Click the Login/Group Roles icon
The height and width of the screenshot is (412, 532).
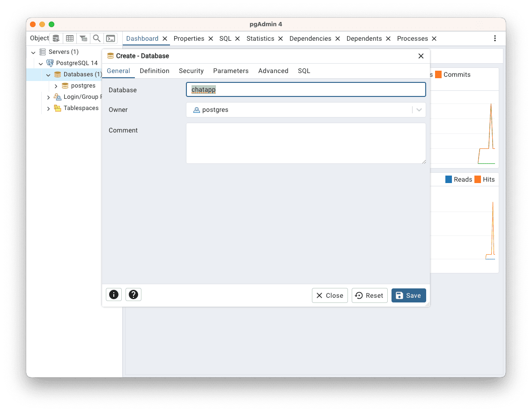[58, 97]
